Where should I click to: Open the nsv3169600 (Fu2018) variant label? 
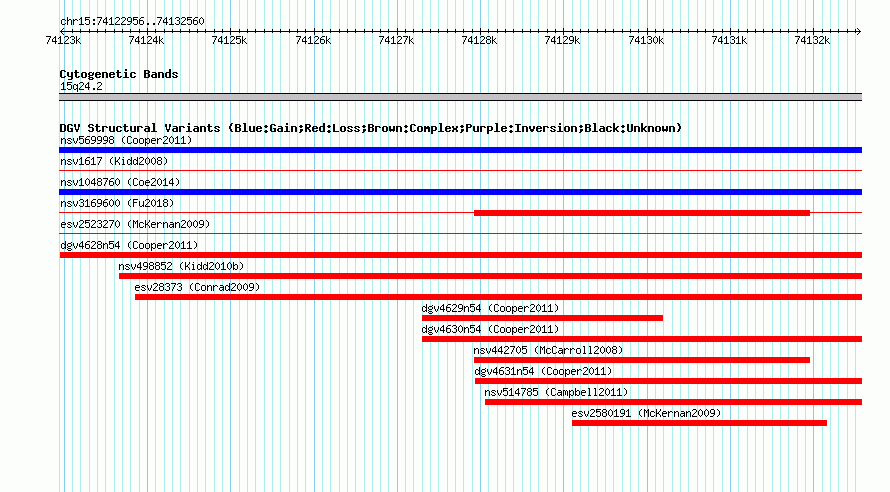(x=117, y=203)
